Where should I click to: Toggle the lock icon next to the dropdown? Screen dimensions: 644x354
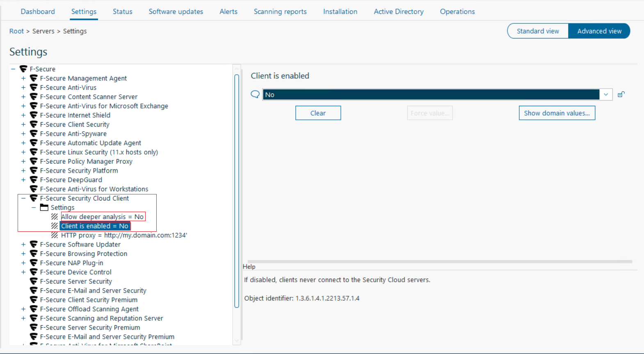[621, 94]
